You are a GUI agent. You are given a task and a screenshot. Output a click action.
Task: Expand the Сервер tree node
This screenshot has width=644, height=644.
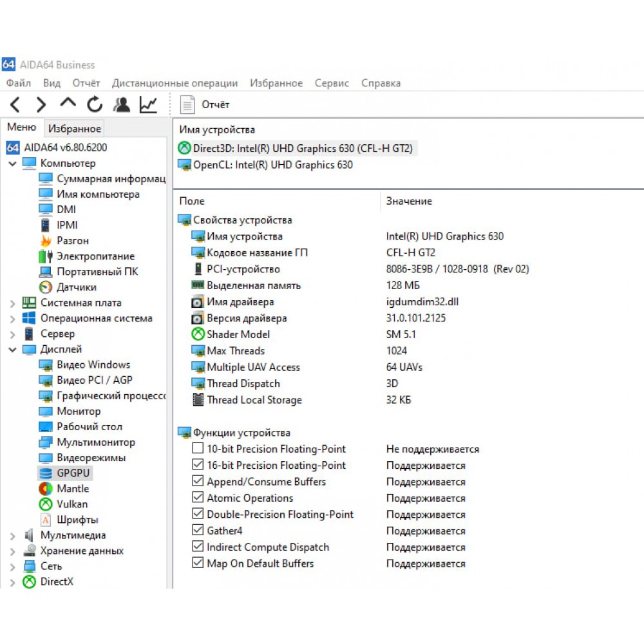pos(12,335)
